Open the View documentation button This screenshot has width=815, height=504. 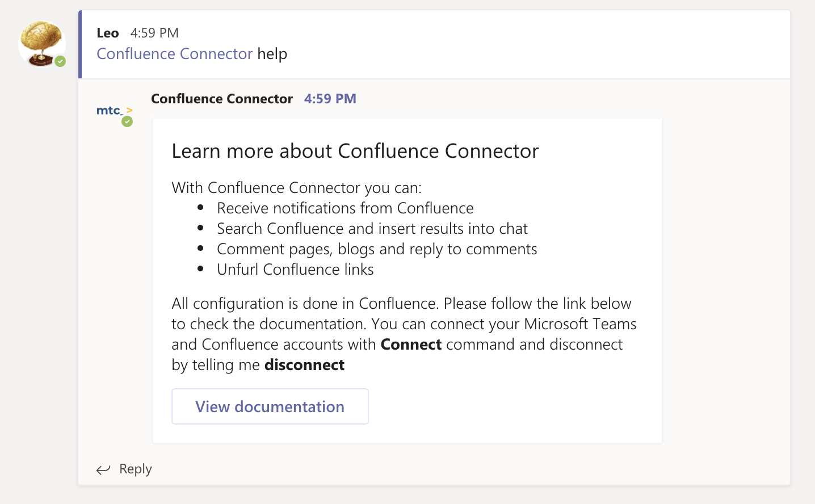tap(270, 406)
